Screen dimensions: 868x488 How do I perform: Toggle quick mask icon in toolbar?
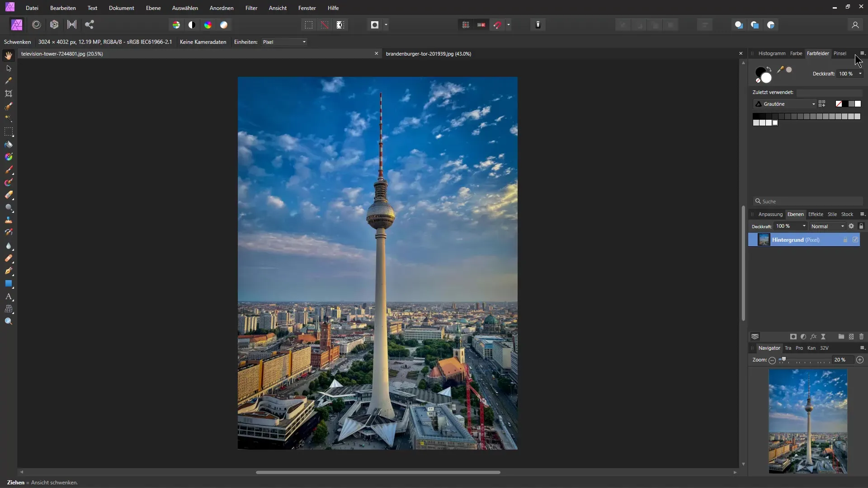(375, 25)
